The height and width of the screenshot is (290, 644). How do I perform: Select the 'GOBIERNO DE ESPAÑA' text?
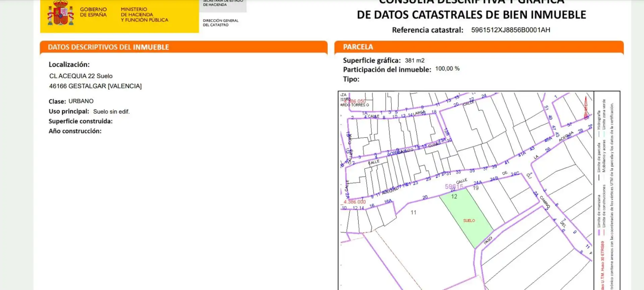coord(93,12)
